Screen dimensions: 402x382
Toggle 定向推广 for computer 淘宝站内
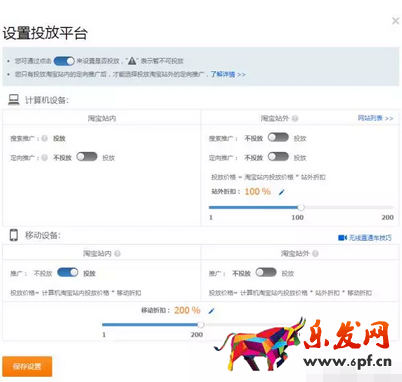click(x=87, y=157)
